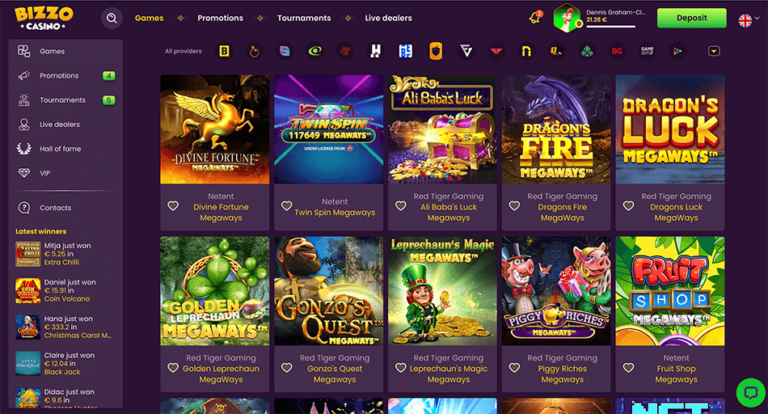
Task: Expand the providers list dropdown arrow
Action: 714,50
